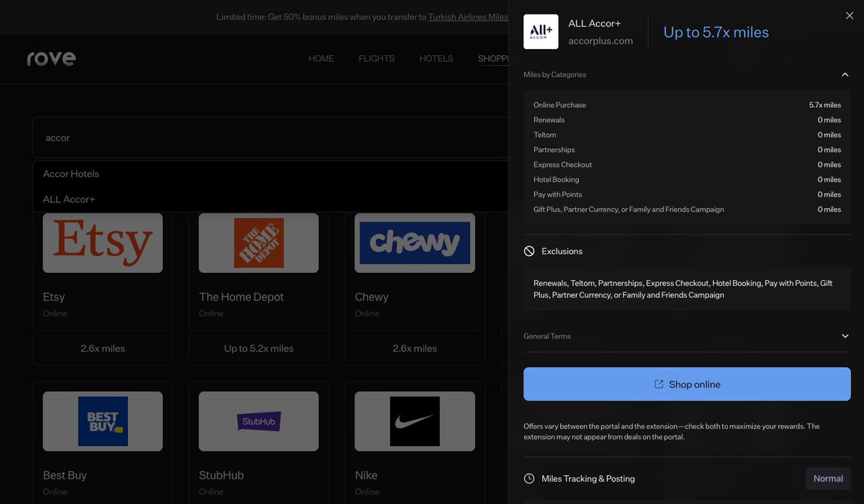The width and height of the screenshot is (864, 504).
Task: Click the Gift Plus, Partner Currency row
Action: (687, 210)
